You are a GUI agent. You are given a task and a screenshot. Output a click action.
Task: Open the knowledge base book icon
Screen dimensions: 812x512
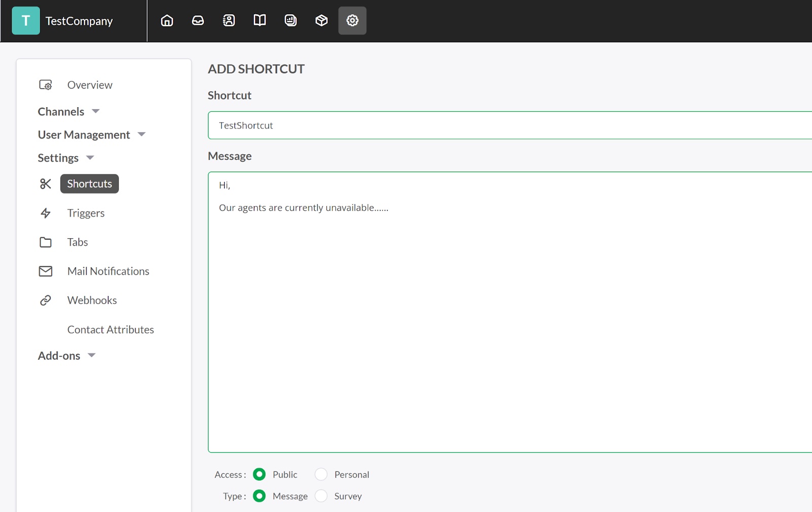pyautogui.click(x=260, y=20)
